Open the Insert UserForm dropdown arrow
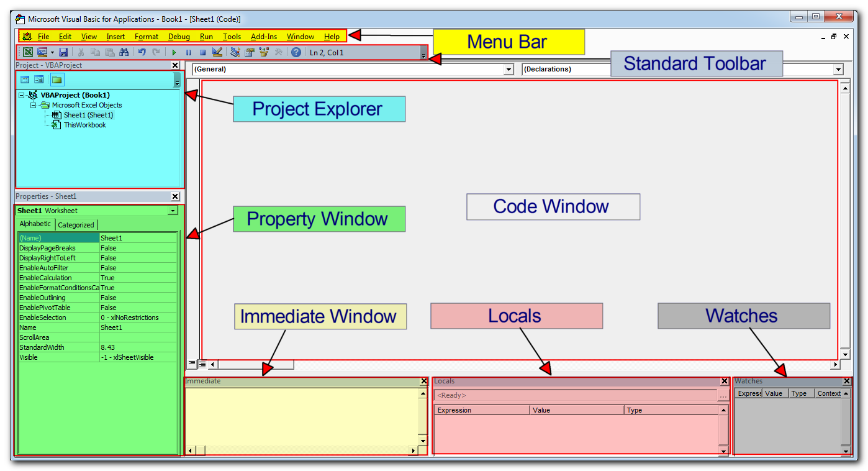Image resolution: width=868 pixels, height=471 pixels. 52,53
